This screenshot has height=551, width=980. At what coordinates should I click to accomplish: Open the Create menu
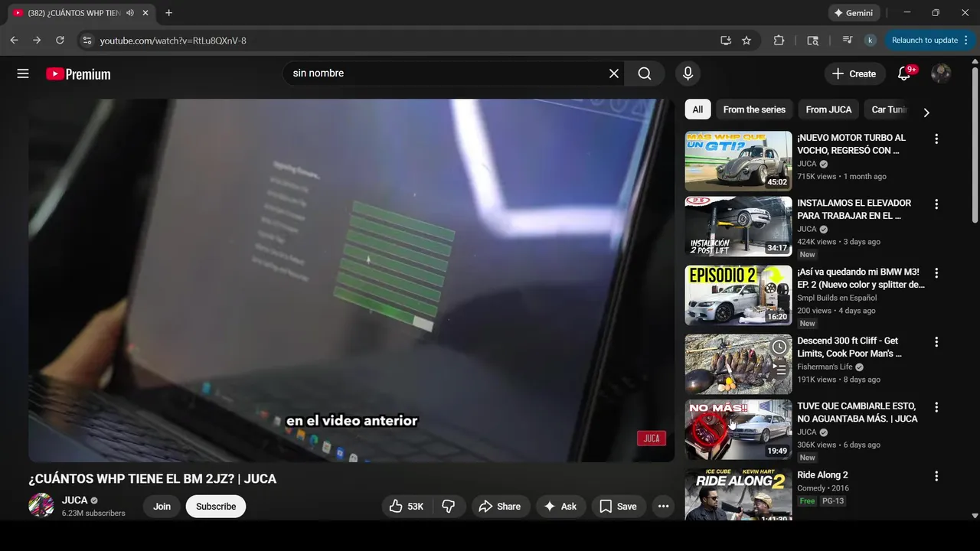tap(854, 73)
